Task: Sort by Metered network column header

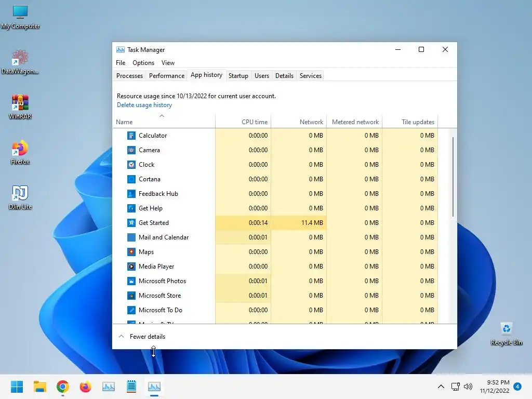Action: [355, 122]
